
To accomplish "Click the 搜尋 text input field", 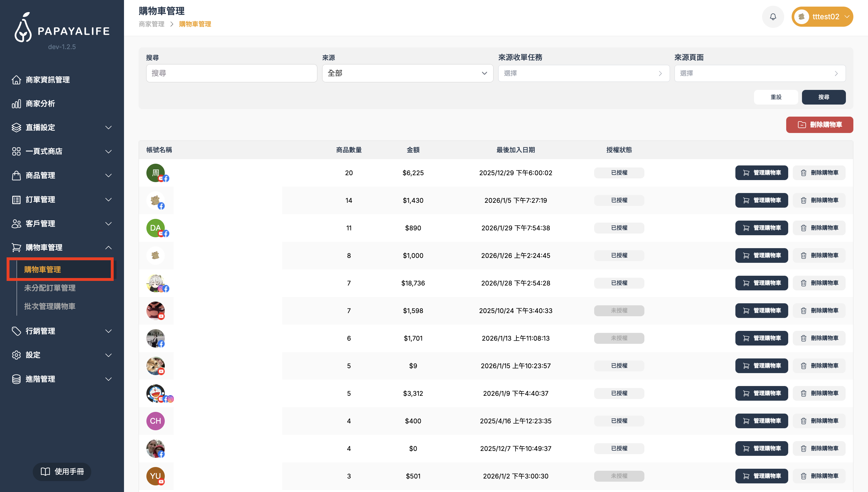I will point(231,73).
